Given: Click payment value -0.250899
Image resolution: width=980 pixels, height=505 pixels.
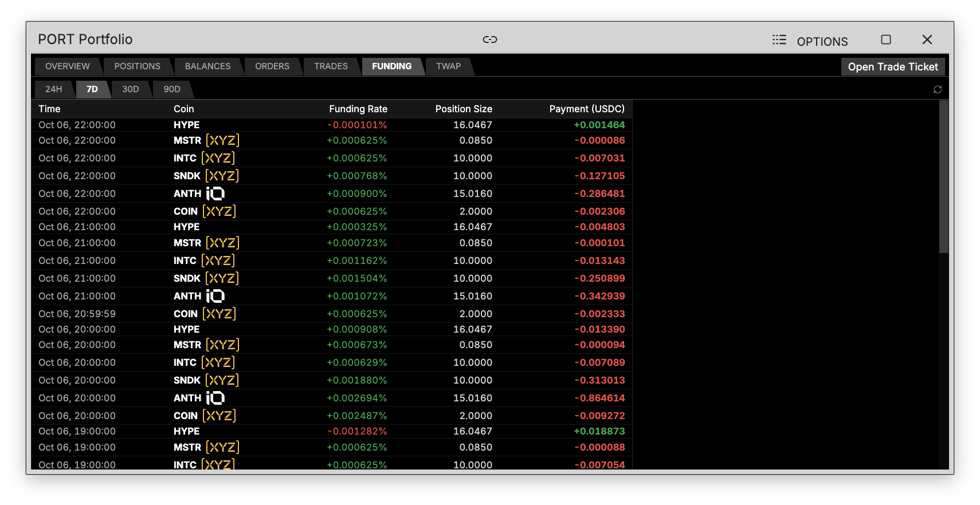Looking at the screenshot, I should click(600, 278).
